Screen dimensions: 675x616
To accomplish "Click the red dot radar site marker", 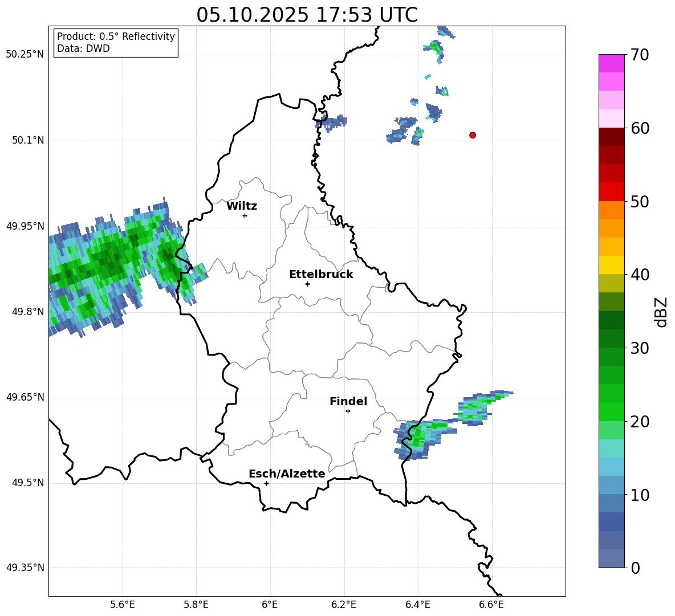I will tap(473, 135).
